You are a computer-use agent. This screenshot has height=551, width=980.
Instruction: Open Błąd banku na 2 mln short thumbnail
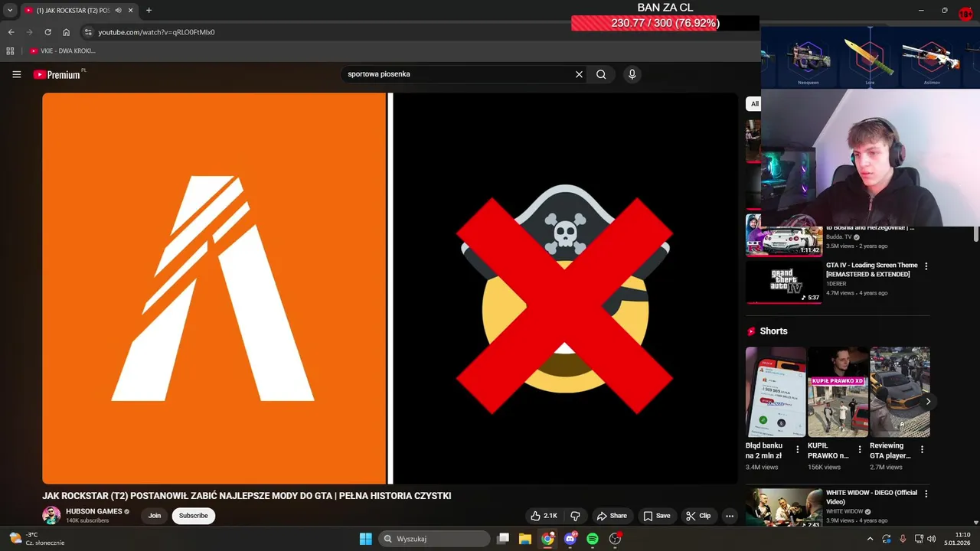point(776,392)
